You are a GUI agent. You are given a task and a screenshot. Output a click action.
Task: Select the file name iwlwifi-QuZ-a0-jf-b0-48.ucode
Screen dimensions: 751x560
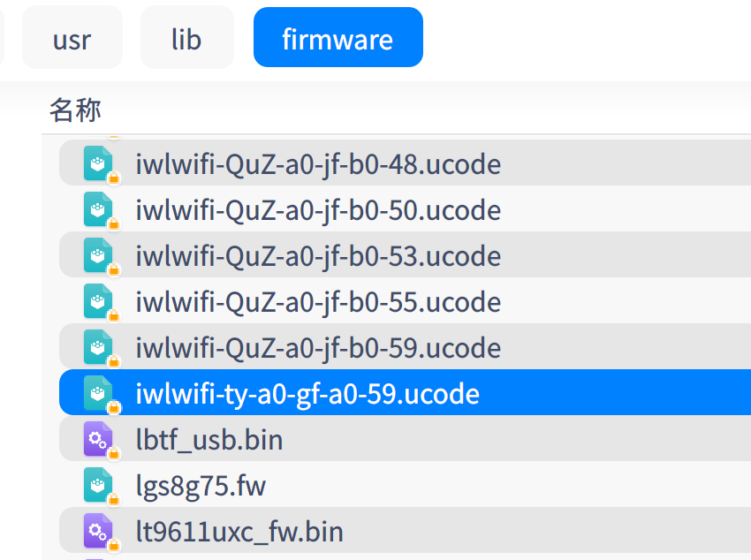[318, 164]
